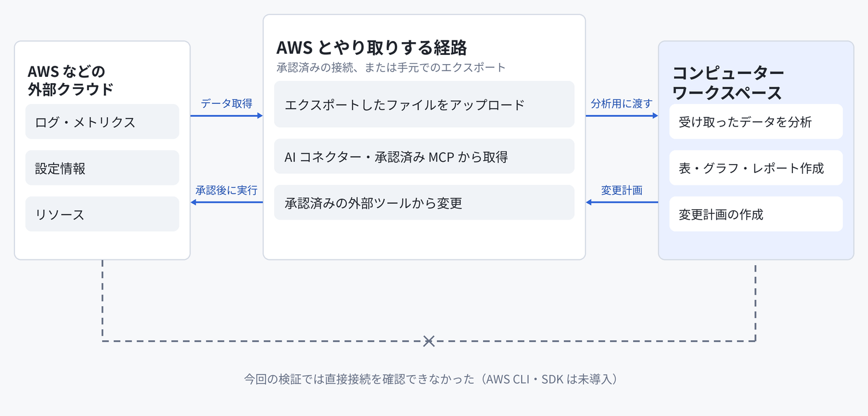Viewport: 868px width, 416px height.
Task: Click the AWS などの外部クラウド heading
Action: click(70, 80)
